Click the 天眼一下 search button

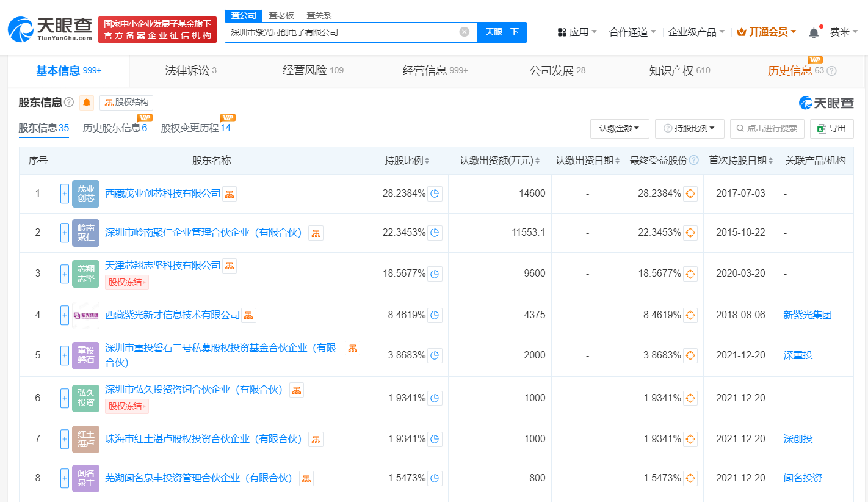click(x=502, y=32)
